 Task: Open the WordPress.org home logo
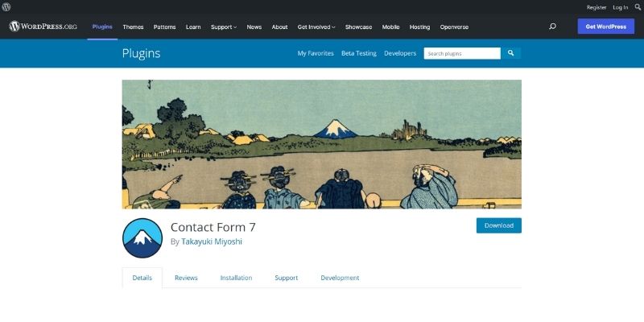click(43, 27)
